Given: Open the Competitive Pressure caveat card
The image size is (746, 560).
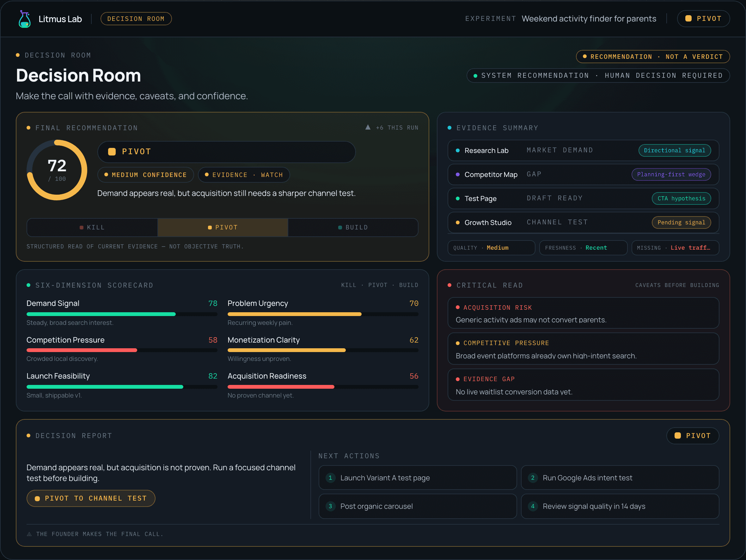Looking at the screenshot, I should [x=583, y=349].
